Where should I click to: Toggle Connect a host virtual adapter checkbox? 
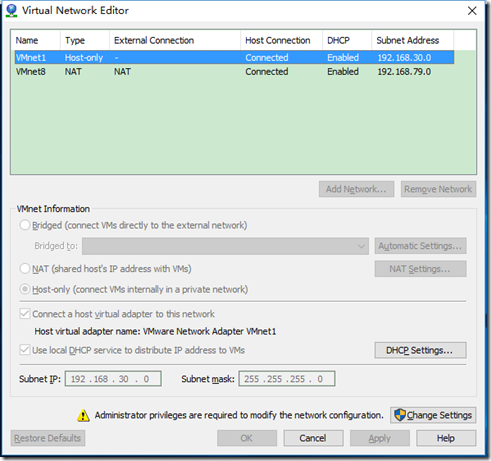click(25, 314)
